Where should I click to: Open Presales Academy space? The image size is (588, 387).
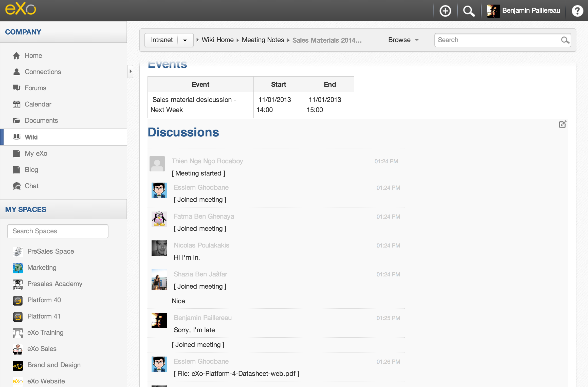pyautogui.click(x=55, y=284)
